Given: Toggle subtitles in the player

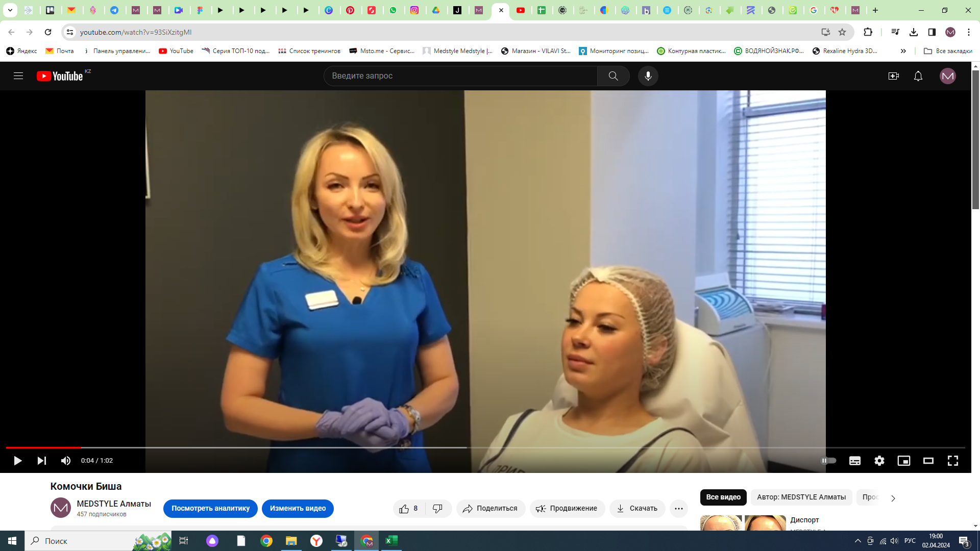Looking at the screenshot, I should point(855,461).
